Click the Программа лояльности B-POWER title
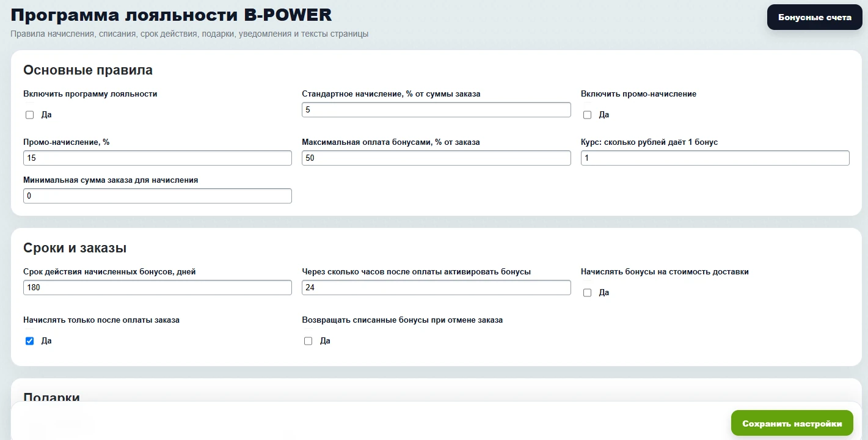Image resolution: width=868 pixels, height=440 pixels. (172, 15)
